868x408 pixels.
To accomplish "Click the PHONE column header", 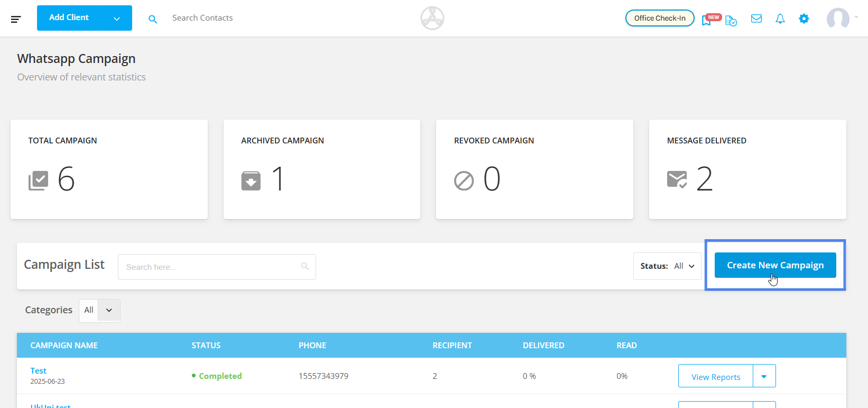I will (x=312, y=346).
